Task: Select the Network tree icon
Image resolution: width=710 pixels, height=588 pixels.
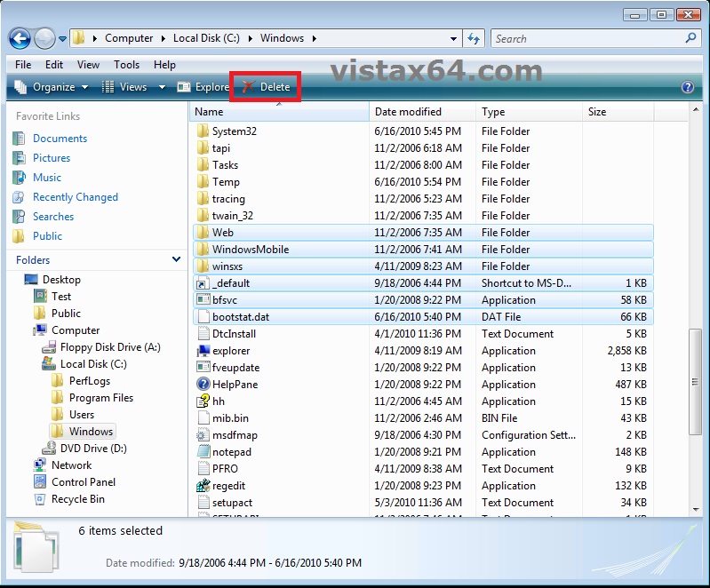Action: point(40,465)
